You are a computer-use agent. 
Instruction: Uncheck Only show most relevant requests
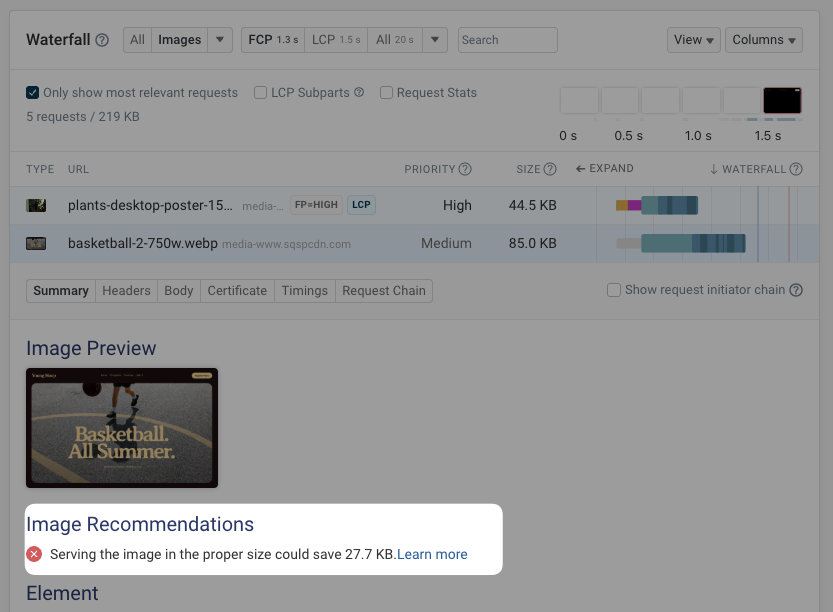[33, 92]
